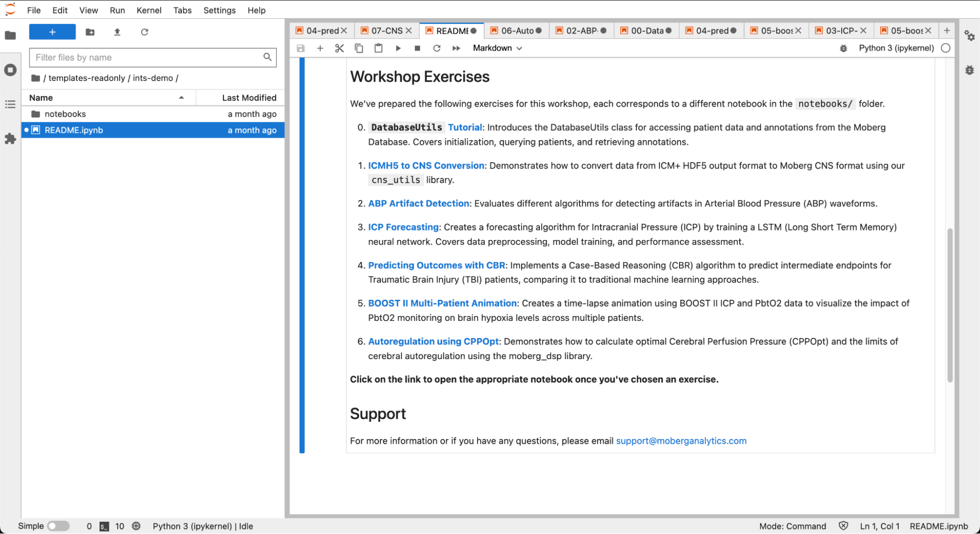Viewport: 980px width, 534px height.
Task: Click the run selected cell play icon
Action: click(398, 48)
